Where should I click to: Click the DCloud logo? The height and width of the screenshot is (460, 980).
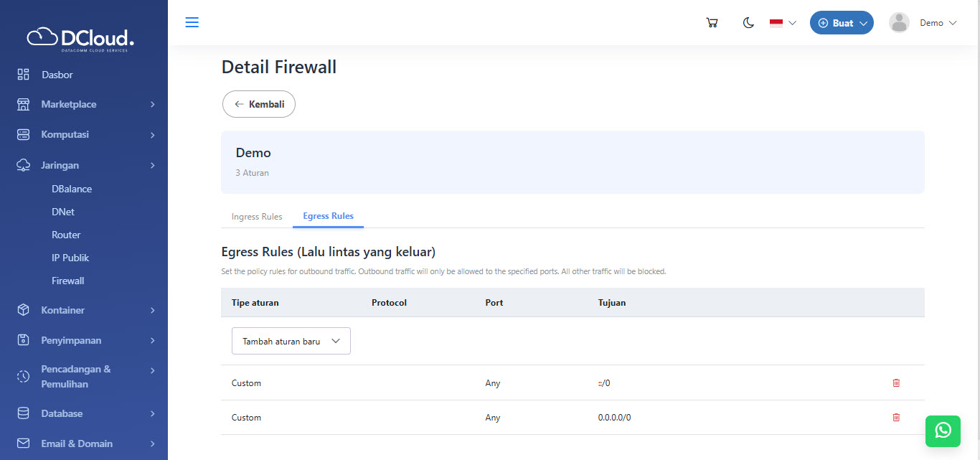(x=80, y=38)
